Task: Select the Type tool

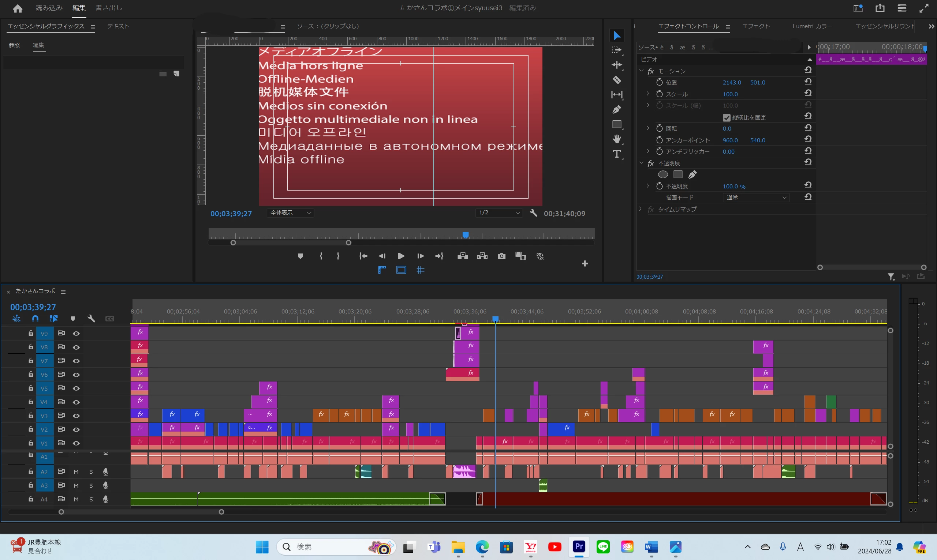Action: [616, 154]
